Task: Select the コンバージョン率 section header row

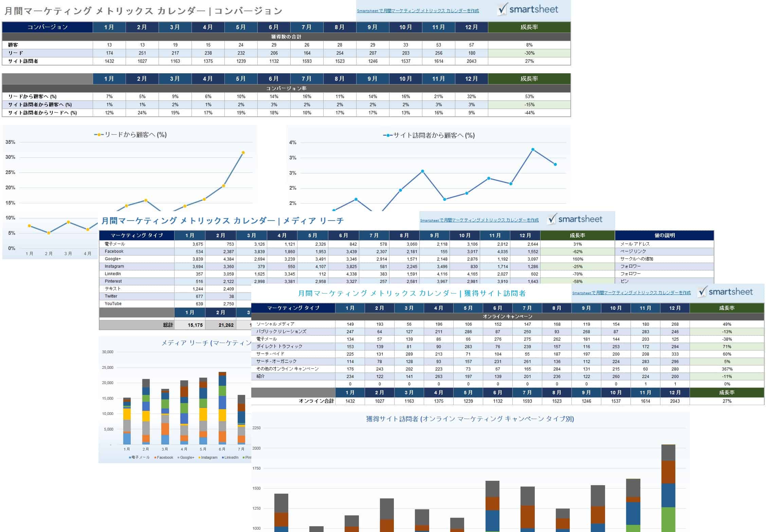Action: (x=286, y=88)
